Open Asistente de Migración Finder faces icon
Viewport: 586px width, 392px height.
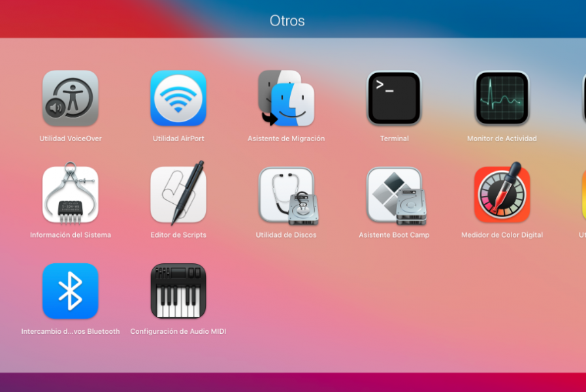286,98
